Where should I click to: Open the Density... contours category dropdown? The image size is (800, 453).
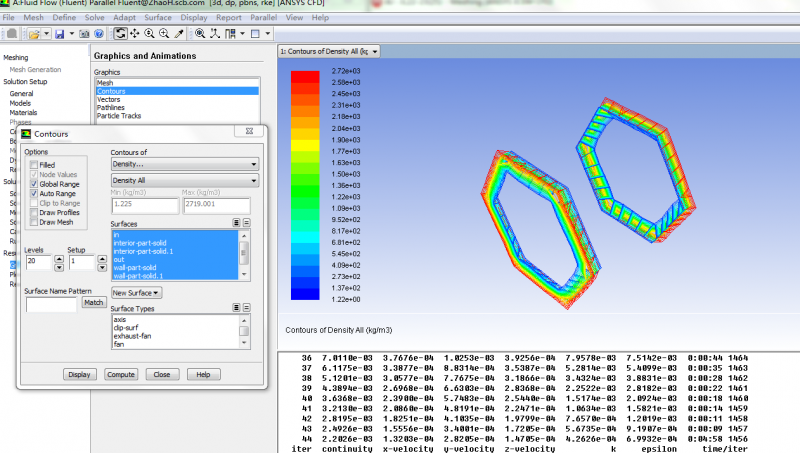184,163
